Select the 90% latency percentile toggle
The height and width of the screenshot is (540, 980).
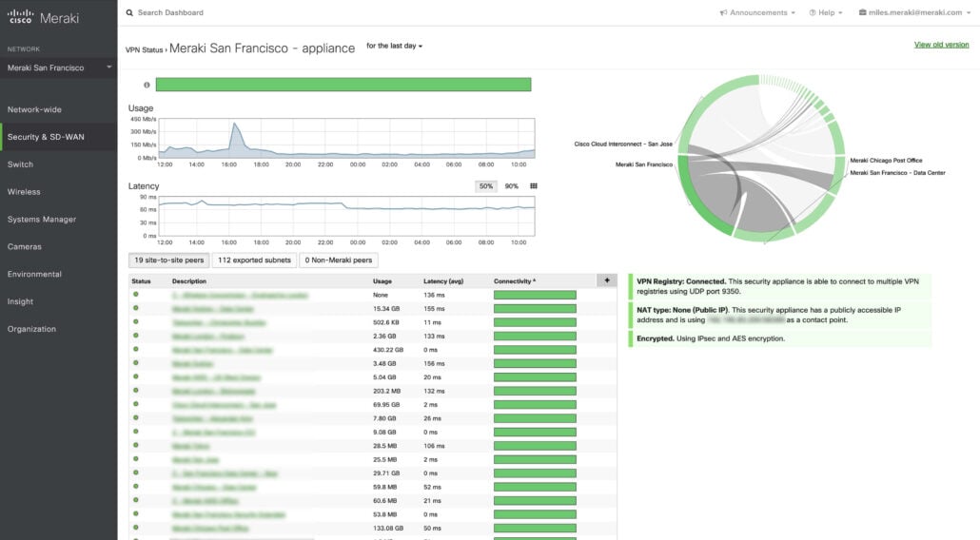[511, 186]
